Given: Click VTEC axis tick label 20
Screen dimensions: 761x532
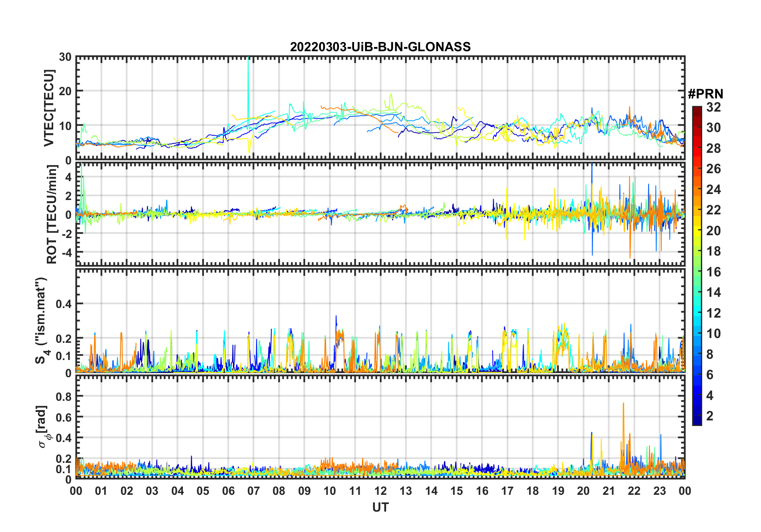Looking at the screenshot, I should pyautogui.click(x=65, y=91).
